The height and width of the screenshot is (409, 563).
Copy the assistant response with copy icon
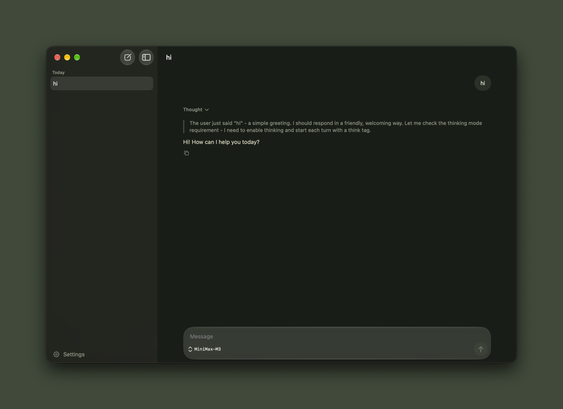point(186,153)
